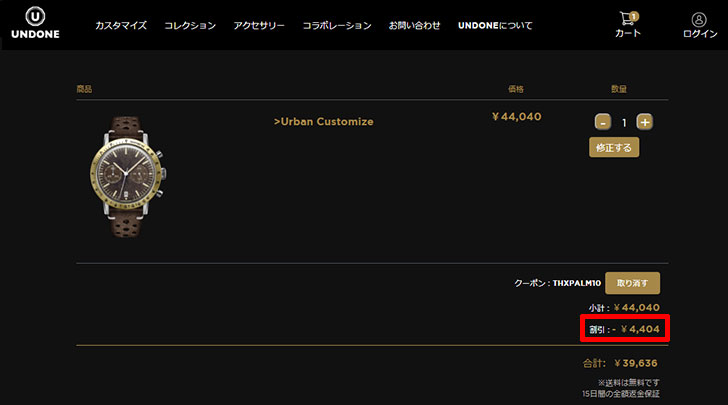
Task: Click the cart item count badge
Action: coord(634,16)
